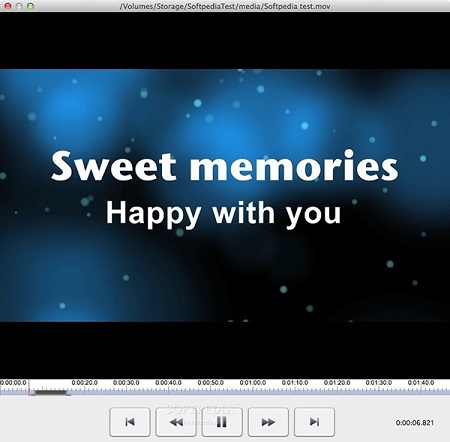The image size is (450, 442).
Task: Select the dark selection range bar on timeline
Action: point(52,393)
